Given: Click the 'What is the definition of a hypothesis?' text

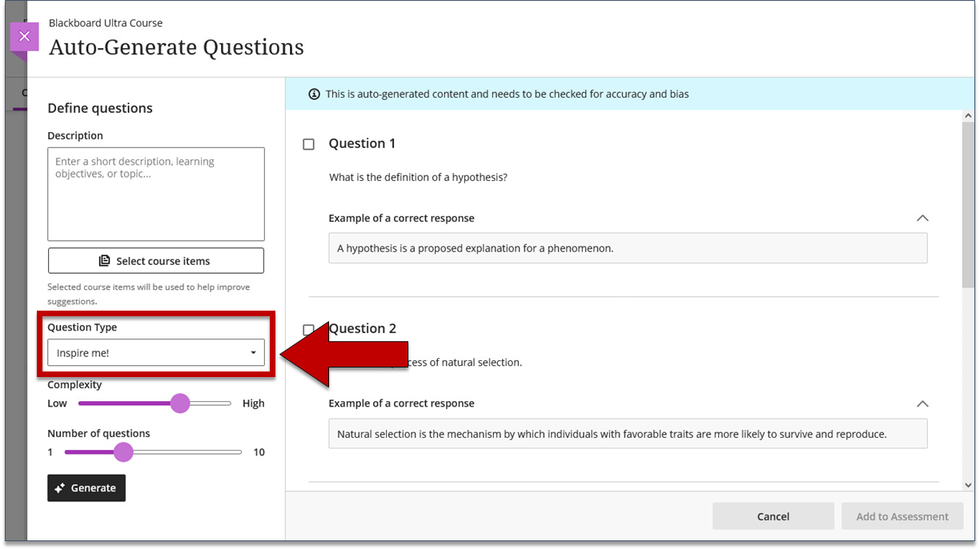Looking at the screenshot, I should pos(418,177).
